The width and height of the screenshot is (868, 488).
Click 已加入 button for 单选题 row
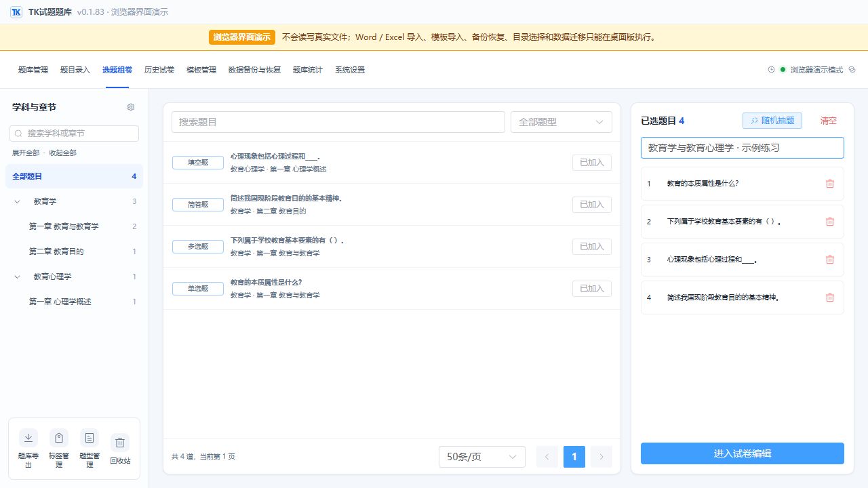592,289
